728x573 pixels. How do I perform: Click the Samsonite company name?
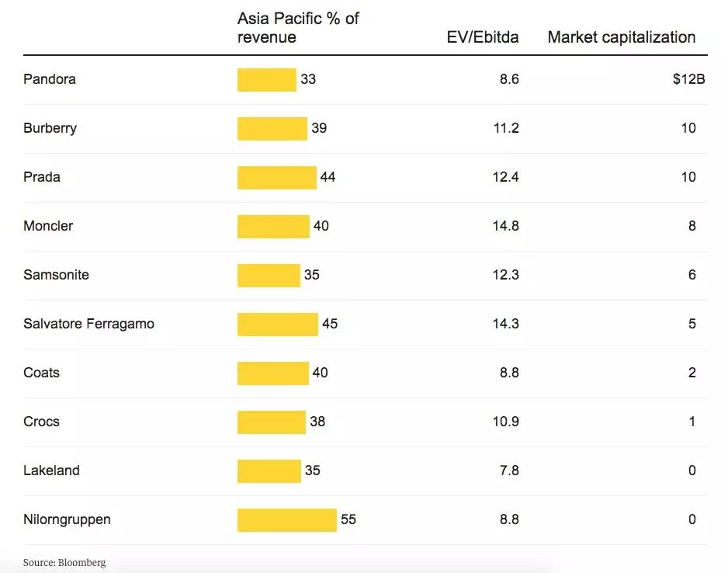tap(56, 275)
